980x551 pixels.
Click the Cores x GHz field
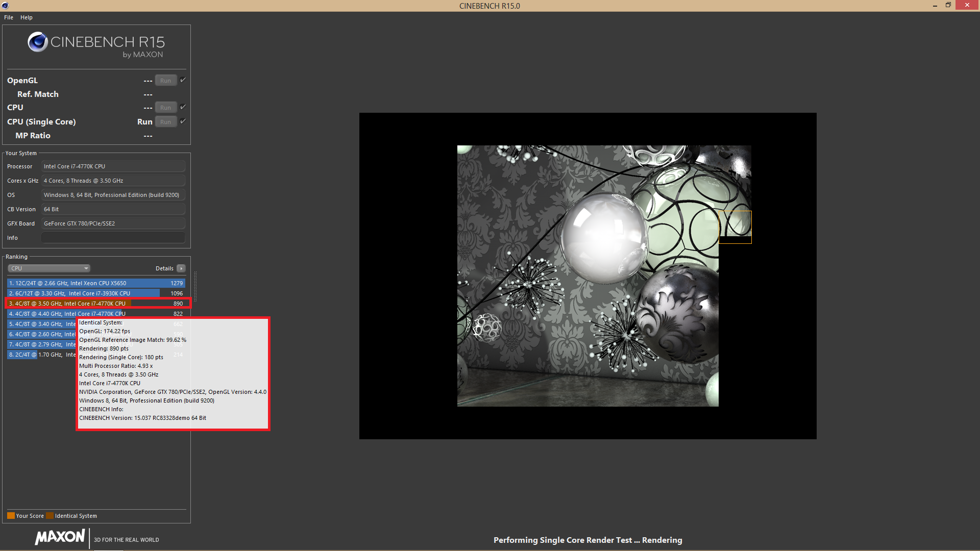[x=113, y=181]
